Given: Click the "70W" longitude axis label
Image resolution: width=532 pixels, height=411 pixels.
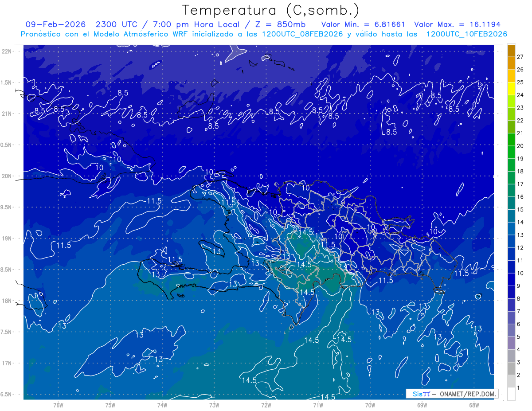Looking at the screenshot, I should click(x=370, y=405).
